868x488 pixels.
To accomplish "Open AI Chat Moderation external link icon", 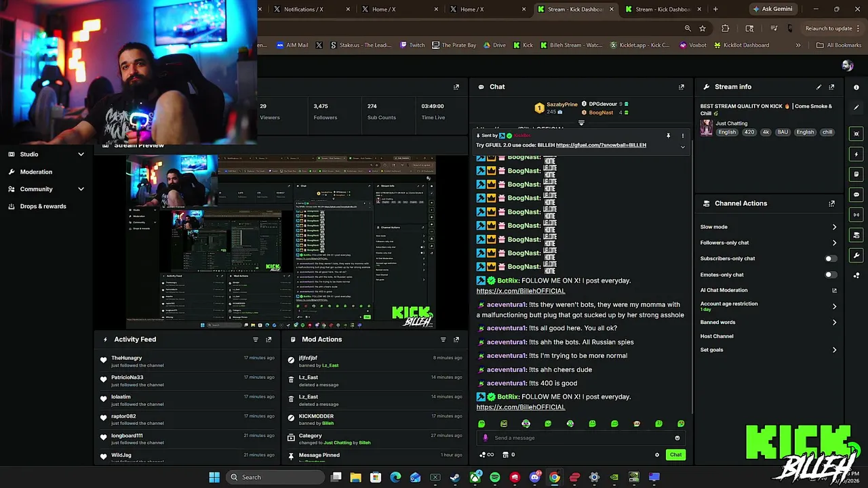I will tap(834, 290).
